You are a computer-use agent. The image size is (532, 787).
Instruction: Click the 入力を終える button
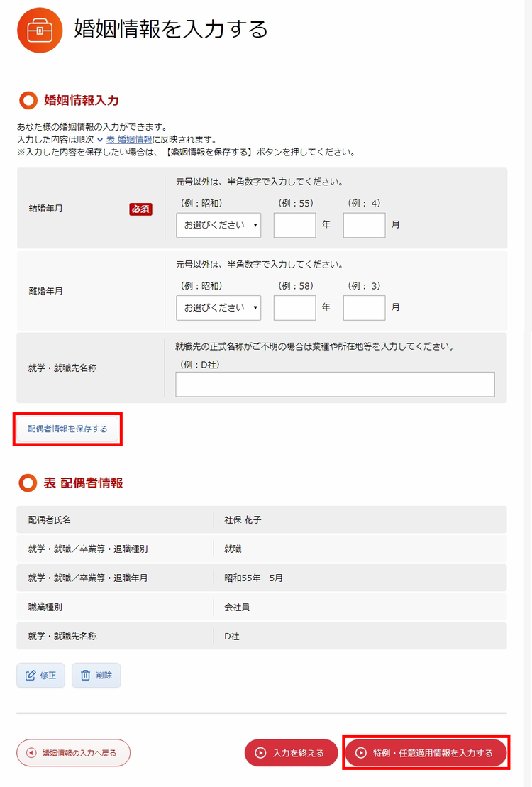tap(291, 753)
